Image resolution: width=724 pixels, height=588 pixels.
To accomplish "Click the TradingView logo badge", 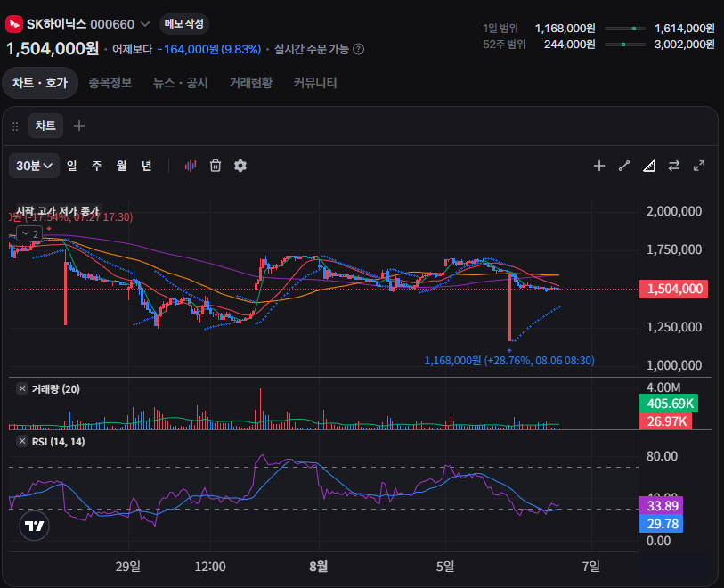I will 34,526.
